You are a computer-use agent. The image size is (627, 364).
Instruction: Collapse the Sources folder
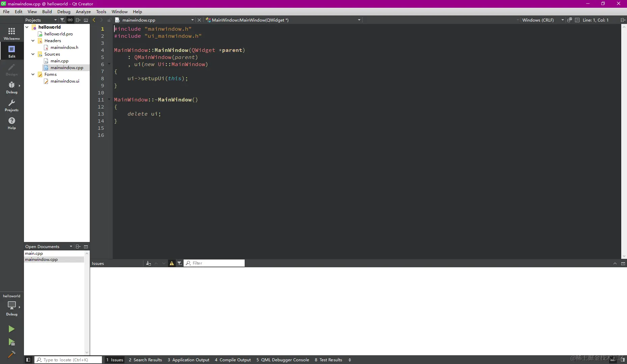click(x=33, y=54)
